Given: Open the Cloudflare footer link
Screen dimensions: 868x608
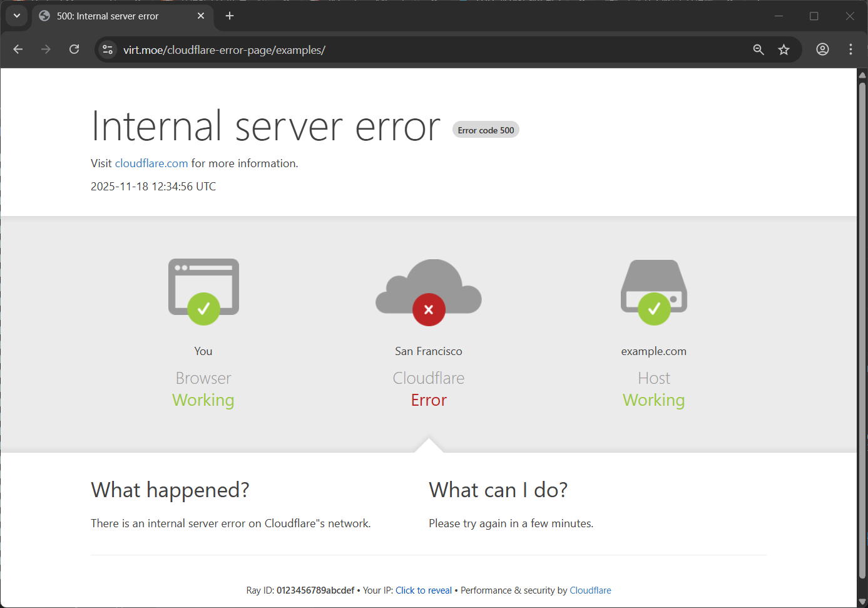Looking at the screenshot, I should [590, 590].
